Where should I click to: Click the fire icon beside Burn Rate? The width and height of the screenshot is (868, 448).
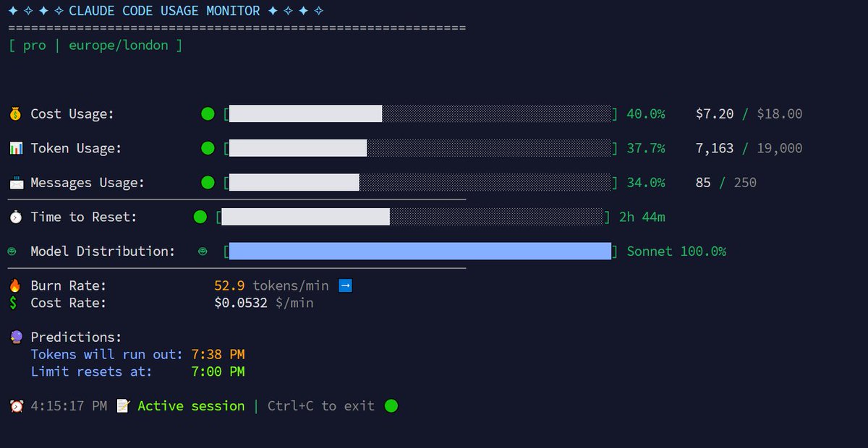click(x=14, y=285)
